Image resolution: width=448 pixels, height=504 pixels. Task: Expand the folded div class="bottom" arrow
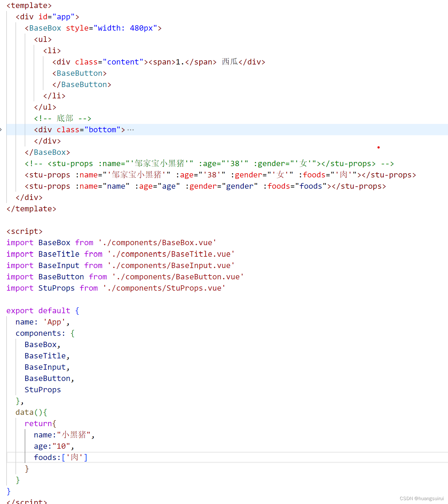tap(1, 130)
